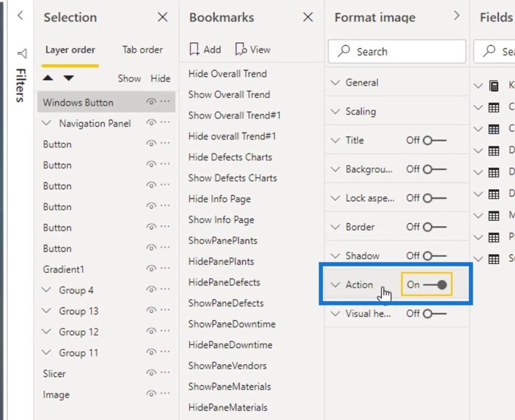
Task: Select the HidePaneDowntime bookmark
Action: coord(230,345)
